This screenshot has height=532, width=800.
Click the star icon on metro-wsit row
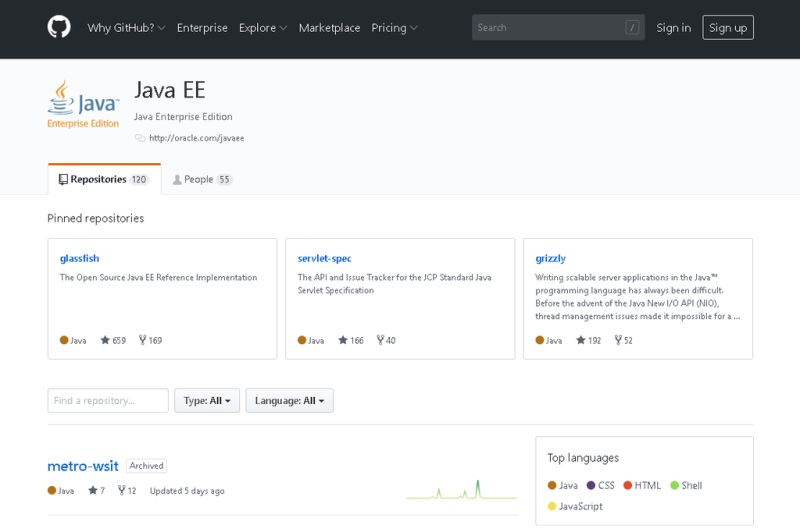coord(93,490)
